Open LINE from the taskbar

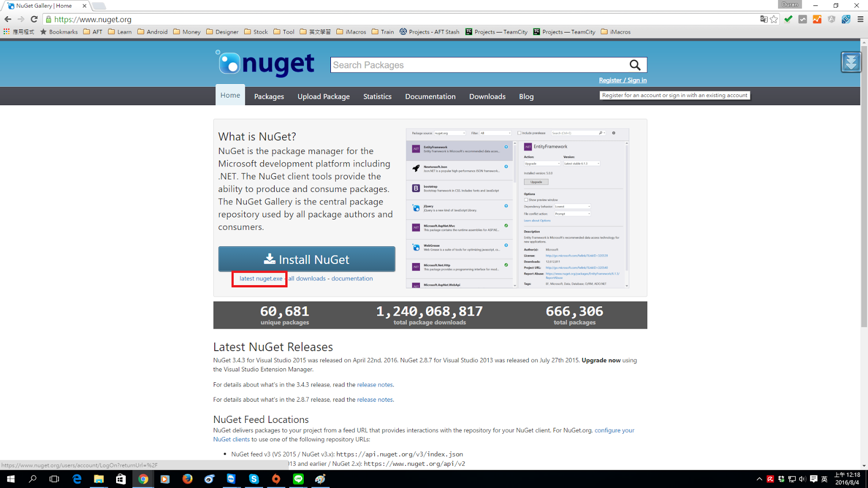298,479
